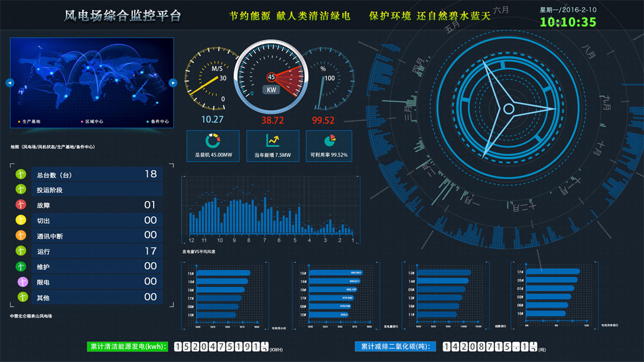644x362 pixels.
Task: Click the red 故障 fault turbine icon
Action: point(21,205)
